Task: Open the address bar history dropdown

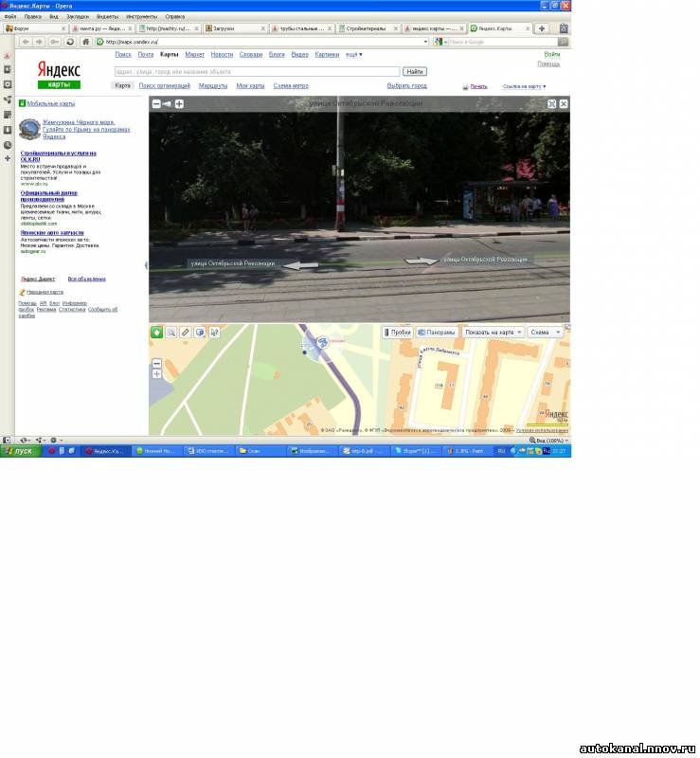Action: (x=426, y=42)
